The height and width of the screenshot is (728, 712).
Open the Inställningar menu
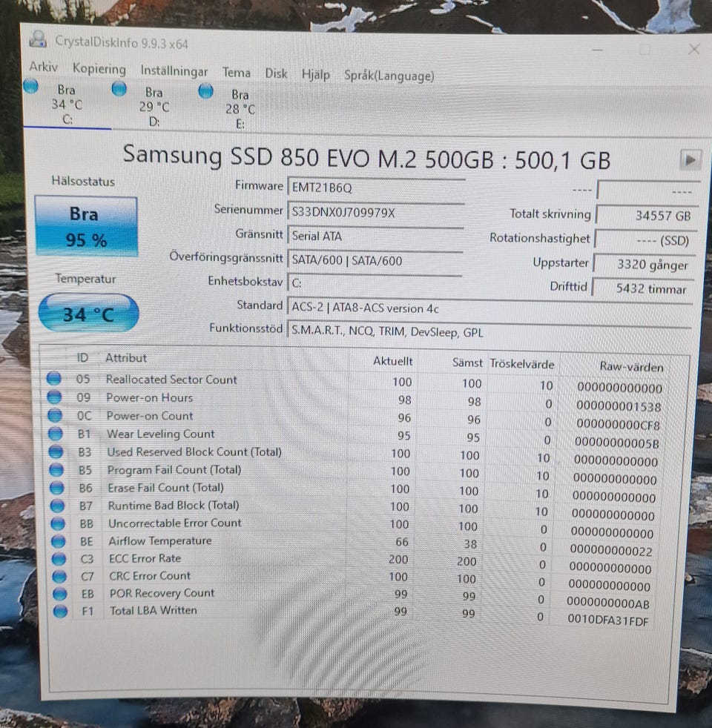coord(174,71)
